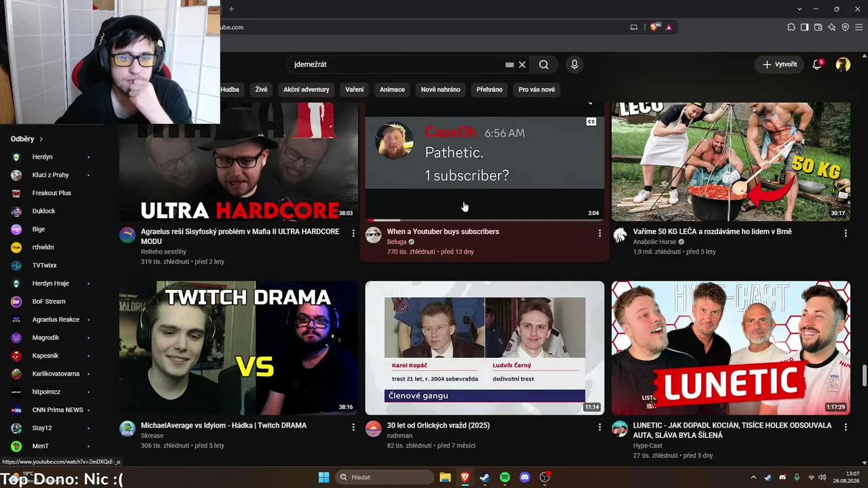
Task: Click the install app icon in address bar
Action: point(634,27)
